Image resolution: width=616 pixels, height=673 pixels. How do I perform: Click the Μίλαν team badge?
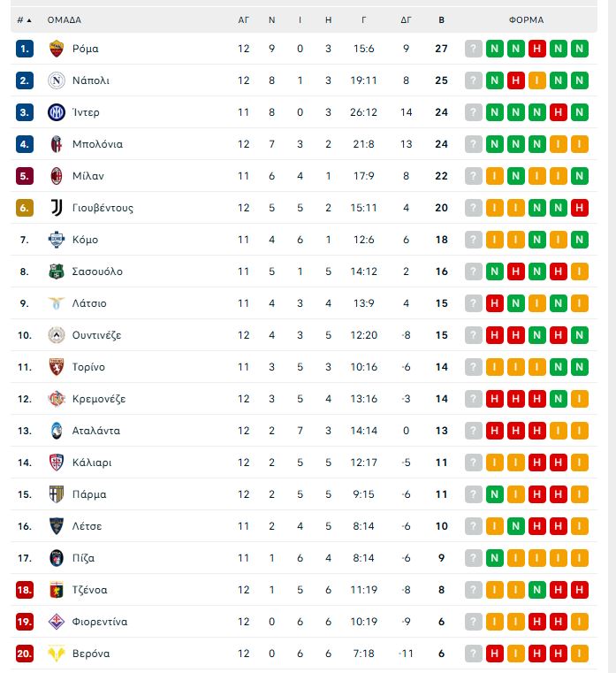point(56,176)
